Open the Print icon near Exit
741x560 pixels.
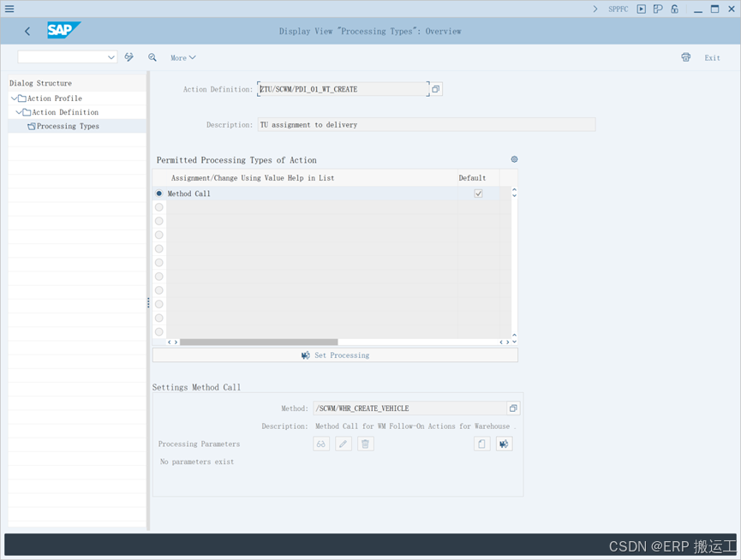685,57
